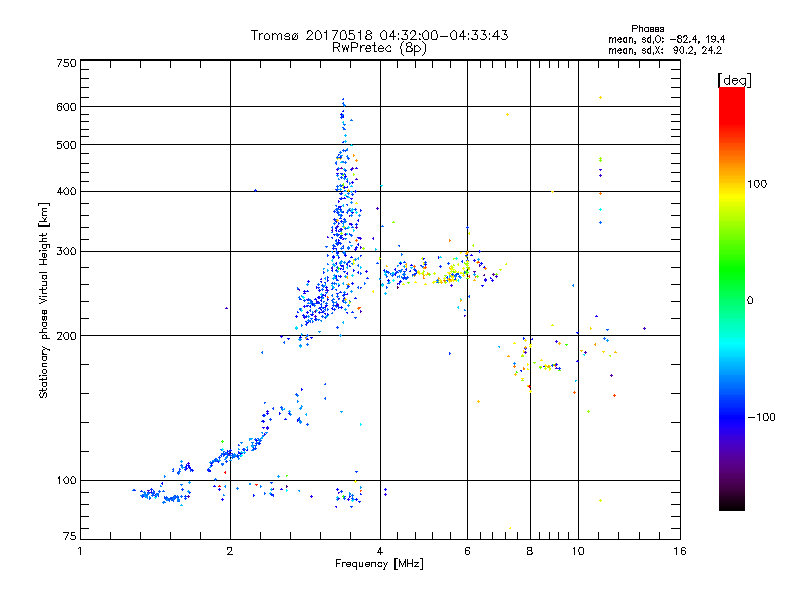Click the 'RwPretec (8p)' subtitle

[x=379, y=48]
